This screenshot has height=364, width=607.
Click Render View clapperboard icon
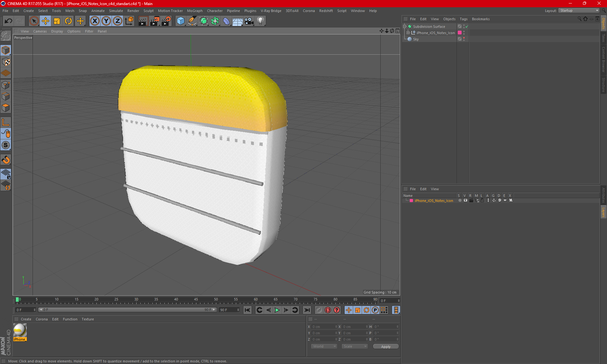[x=143, y=21]
